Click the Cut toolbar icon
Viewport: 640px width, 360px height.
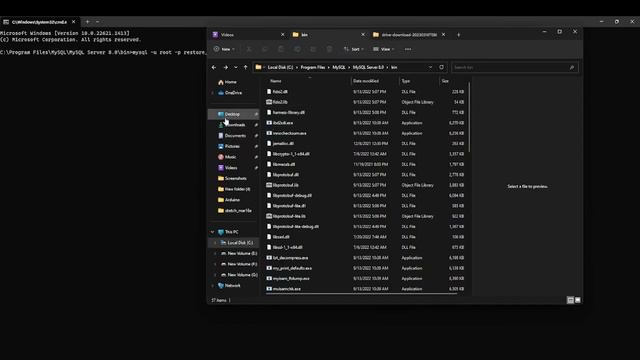(249, 49)
